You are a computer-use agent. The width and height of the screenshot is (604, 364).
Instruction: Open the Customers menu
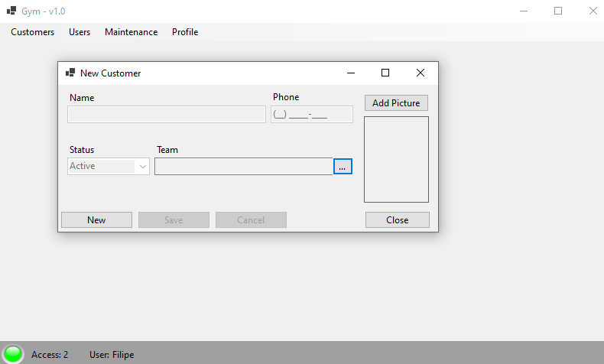click(x=32, y=32)
